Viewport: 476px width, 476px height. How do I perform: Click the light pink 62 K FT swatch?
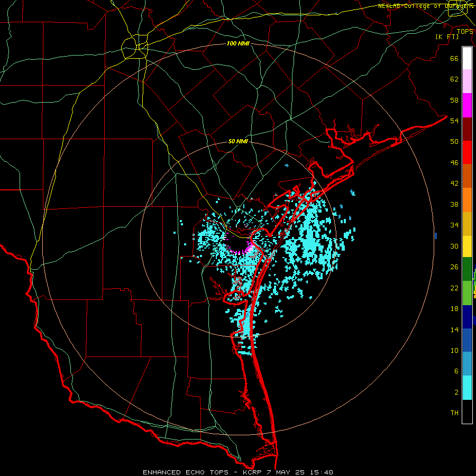[467, 81]
